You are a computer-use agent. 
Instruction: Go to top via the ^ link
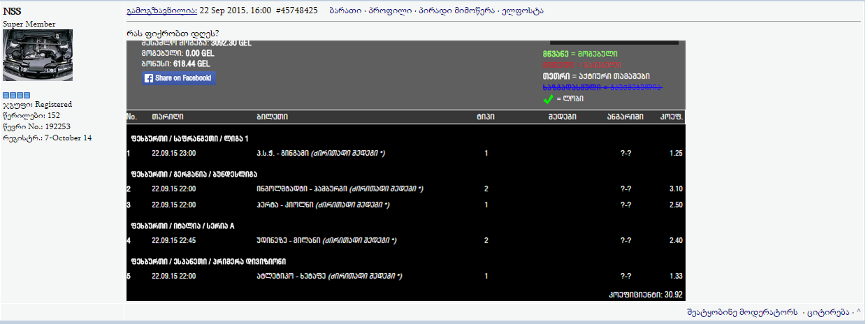point(858,312)
